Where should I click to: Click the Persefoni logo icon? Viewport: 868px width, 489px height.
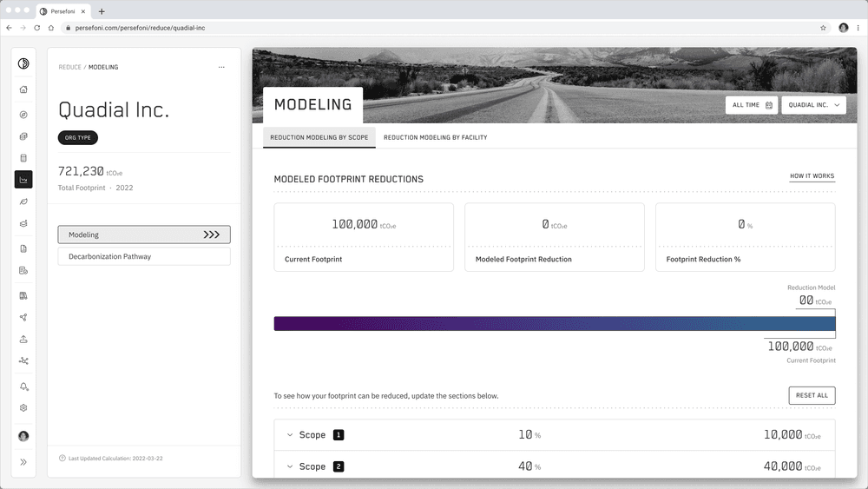point(23,63)
